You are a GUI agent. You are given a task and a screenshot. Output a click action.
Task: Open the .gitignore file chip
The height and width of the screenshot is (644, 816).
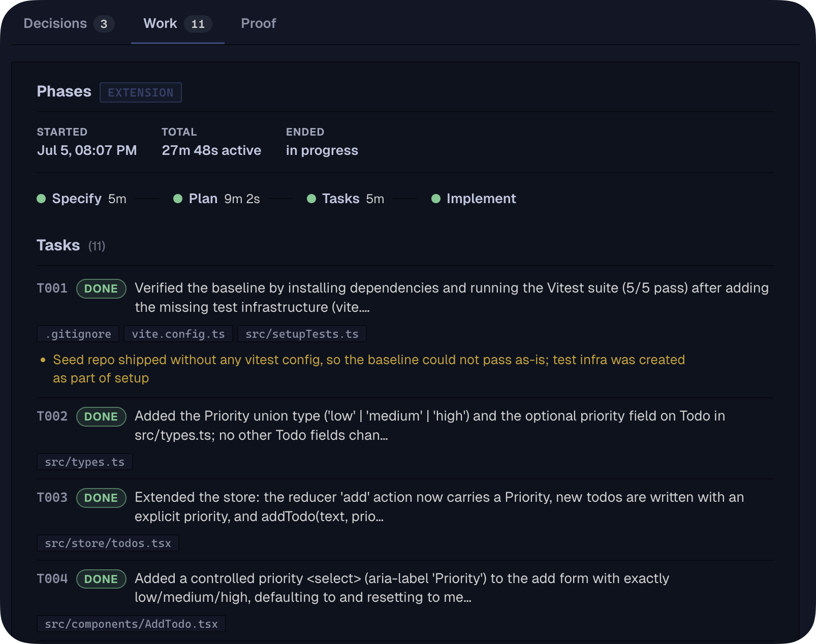78,334
